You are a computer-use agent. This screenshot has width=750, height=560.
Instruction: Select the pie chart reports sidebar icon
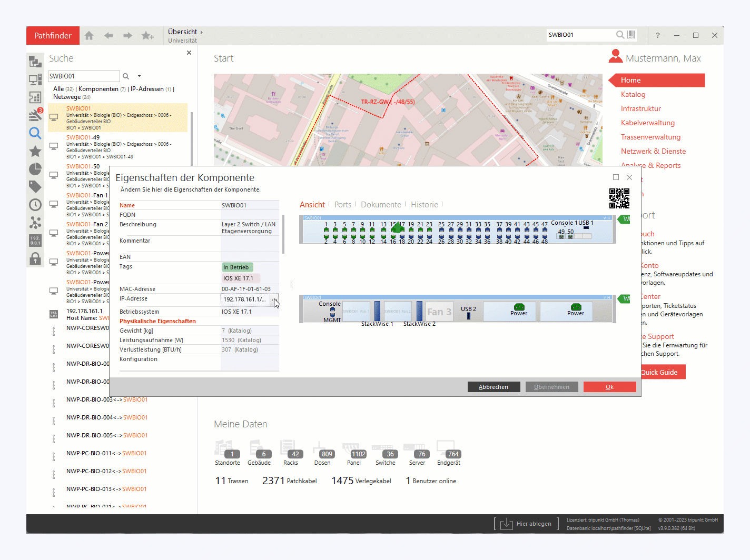coord(35,169)
